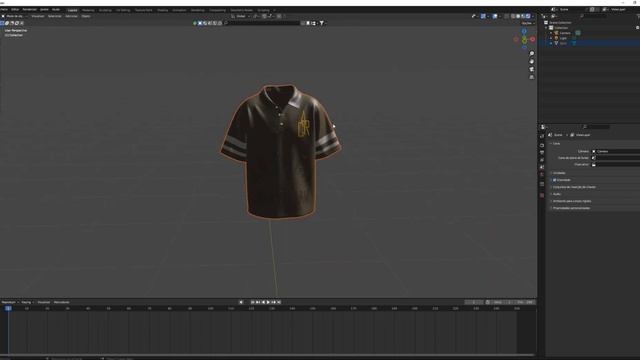
Task: Select the Camera object in outliner
Action: 565,33
